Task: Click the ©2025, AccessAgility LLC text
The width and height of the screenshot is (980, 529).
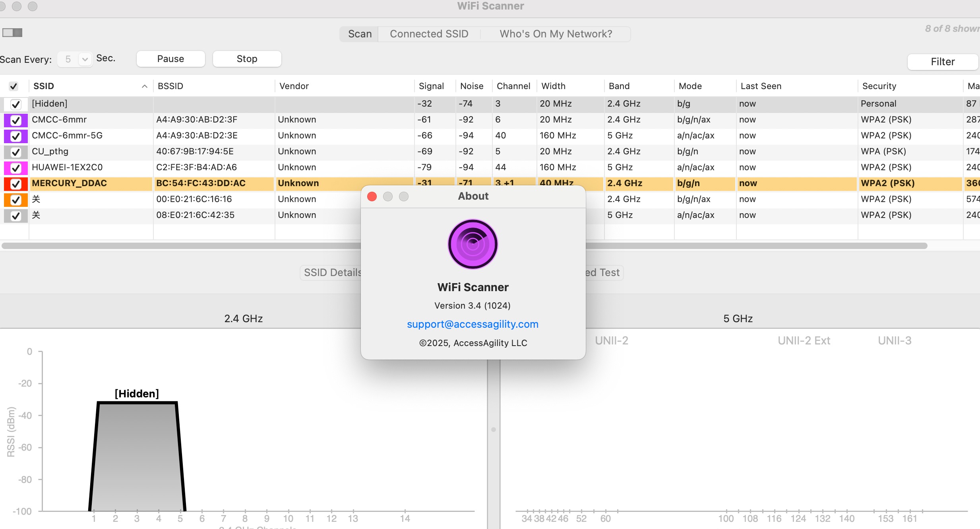Action: click(473, 343)
